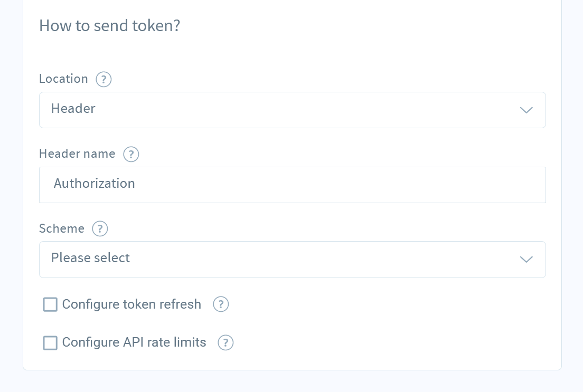The height and width of the screenshot is (392, 583).
Task: Click white space beneath 'How to send token?' heading
Action: [292, 52]
